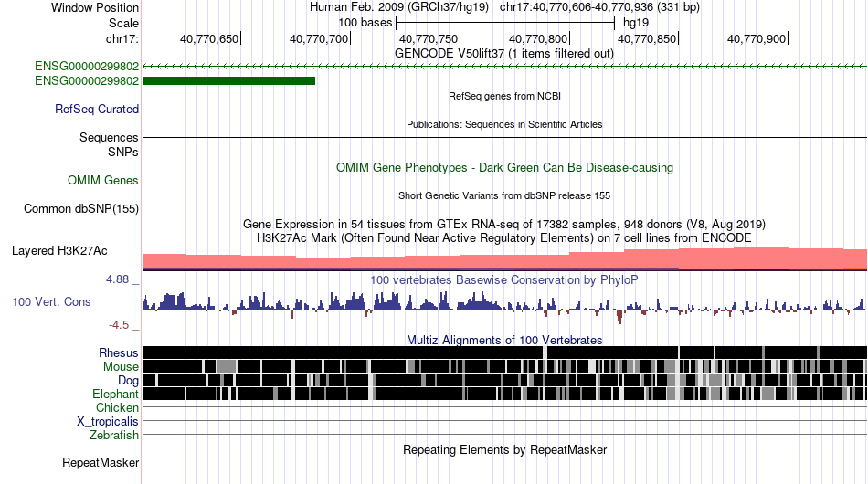Click the 100 Vert. Cons label
The image size is (868, 484).
point(51,302)
